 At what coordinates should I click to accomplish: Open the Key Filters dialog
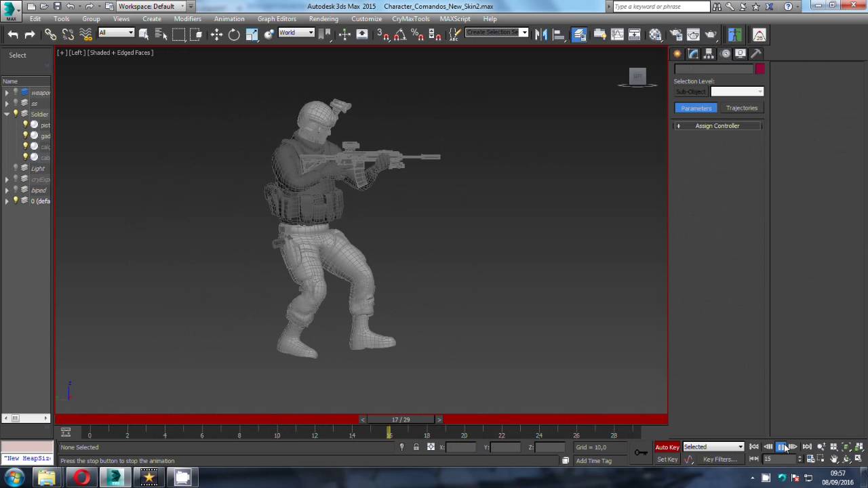click(720, 460)
